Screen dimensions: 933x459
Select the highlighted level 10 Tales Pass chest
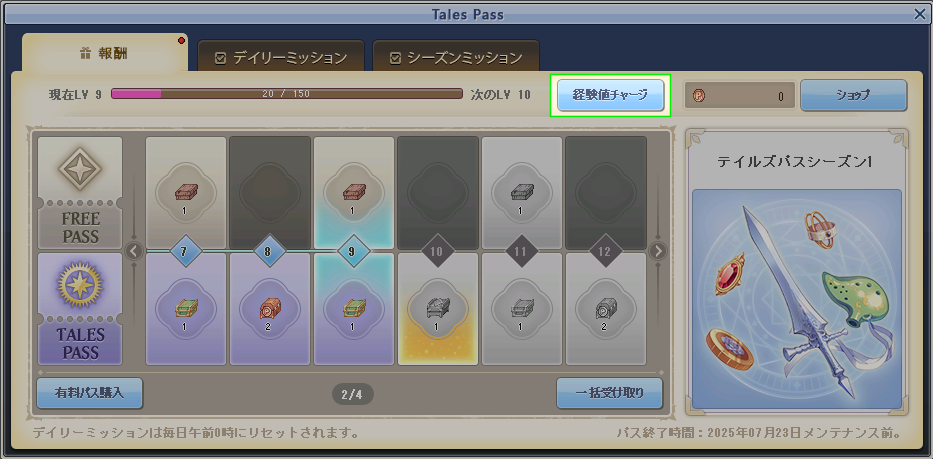pos(437,308)
